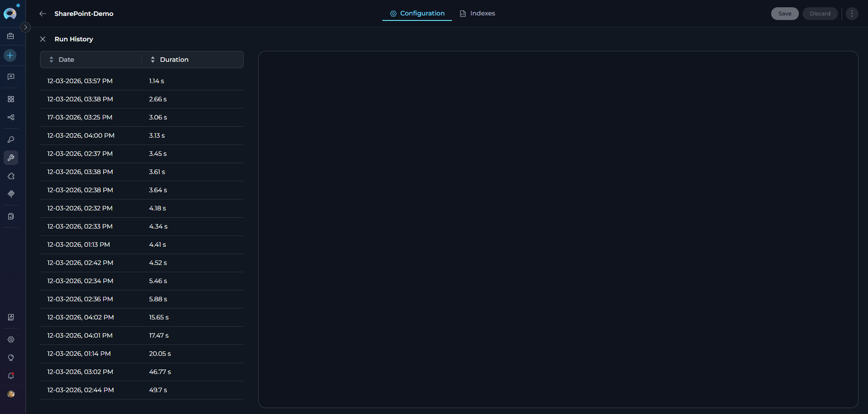Select the run dated 12-03-2026, 01:13 PM

tap(142, 244)
